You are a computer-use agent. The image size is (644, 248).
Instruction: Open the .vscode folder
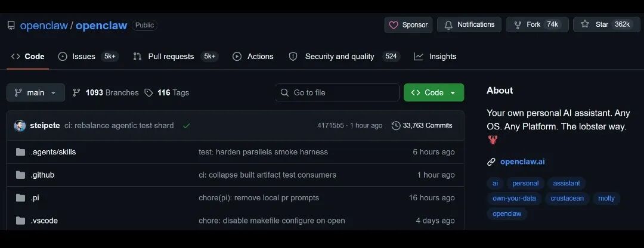(44, 221)
